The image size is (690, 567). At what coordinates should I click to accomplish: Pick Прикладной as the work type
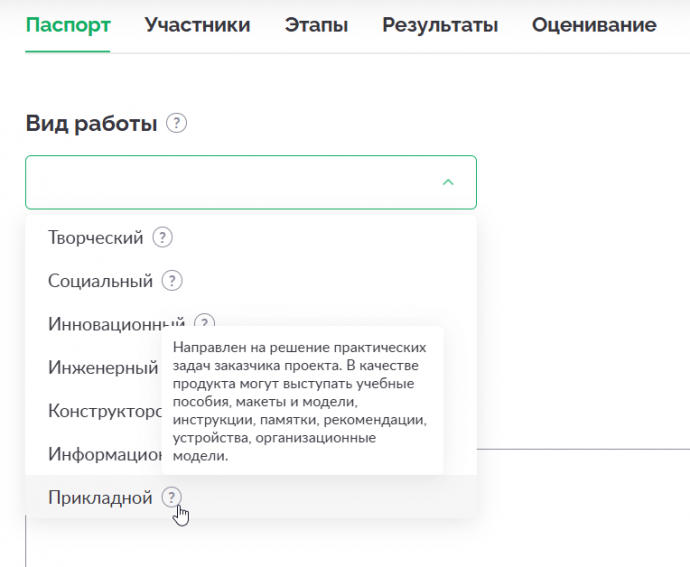100,497
